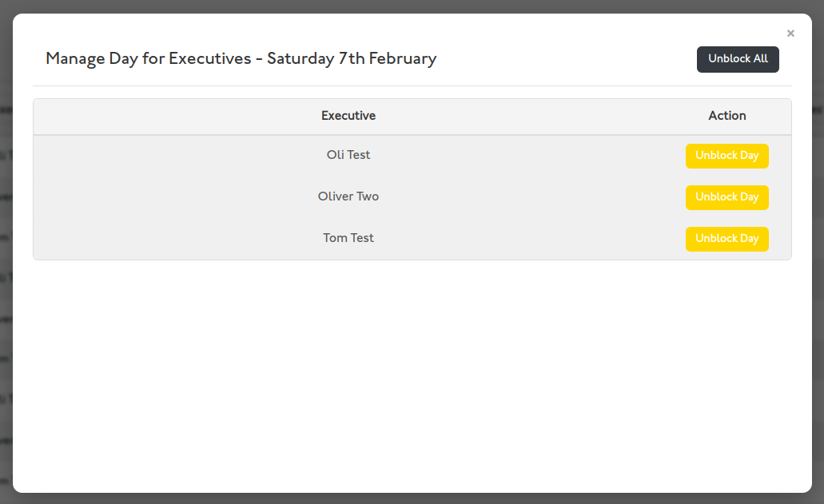This screenshot has height=504, width=824.
Task: Dismiss the dialog with the × icon
Action: click(790, 34)
